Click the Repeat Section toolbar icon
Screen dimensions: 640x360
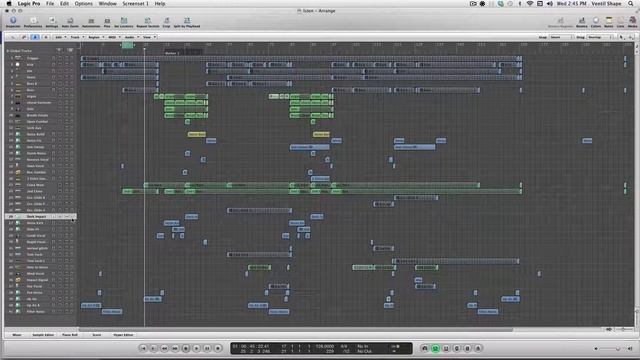148,21
